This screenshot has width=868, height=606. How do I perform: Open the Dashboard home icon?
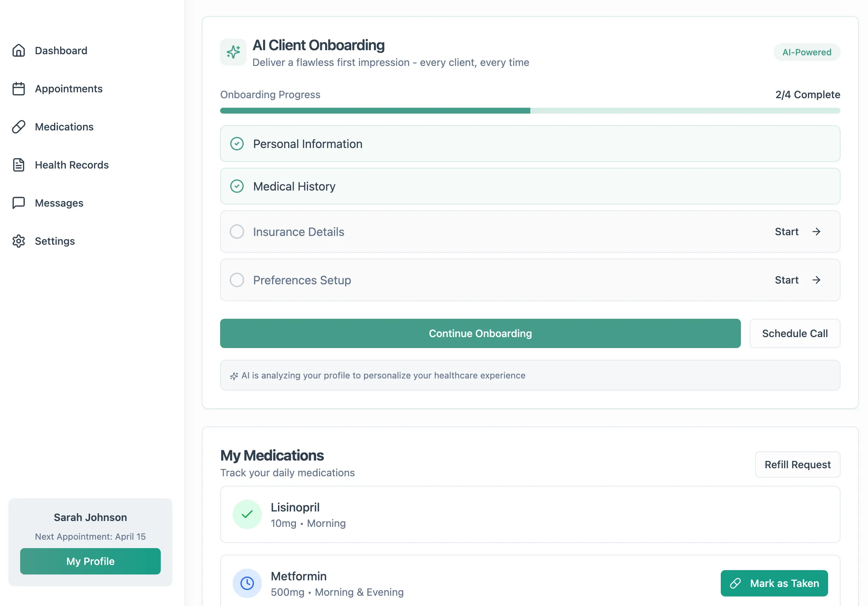point(19,50)
